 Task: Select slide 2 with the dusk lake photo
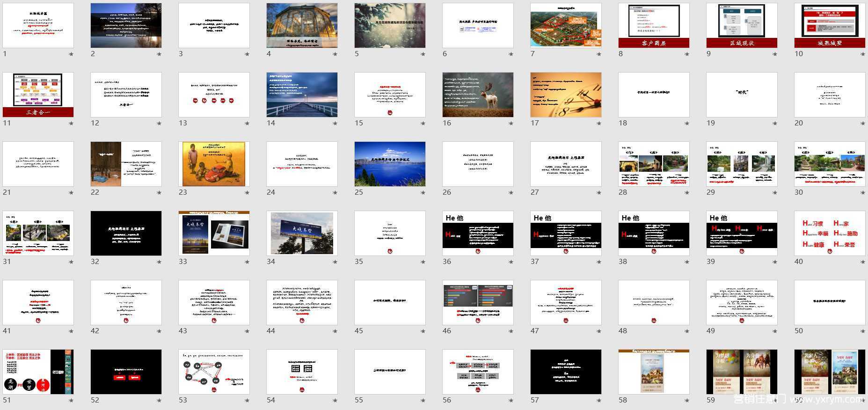point(126,25)
